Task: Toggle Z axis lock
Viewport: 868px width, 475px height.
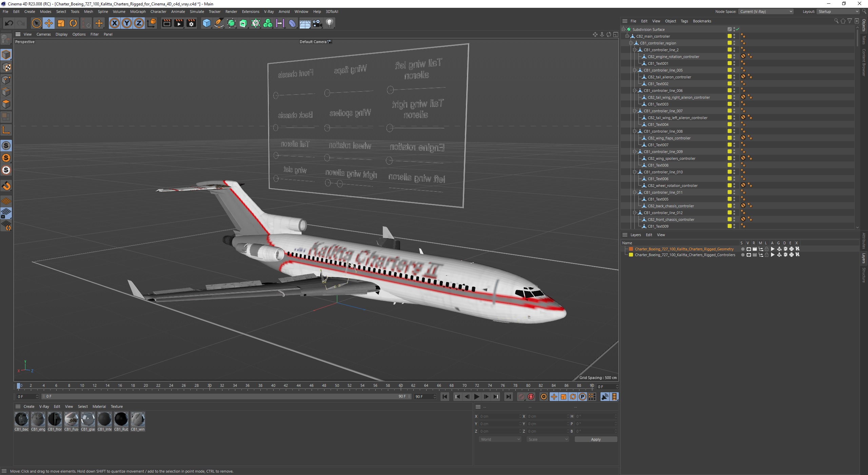Action: click(x=139, y=23)
